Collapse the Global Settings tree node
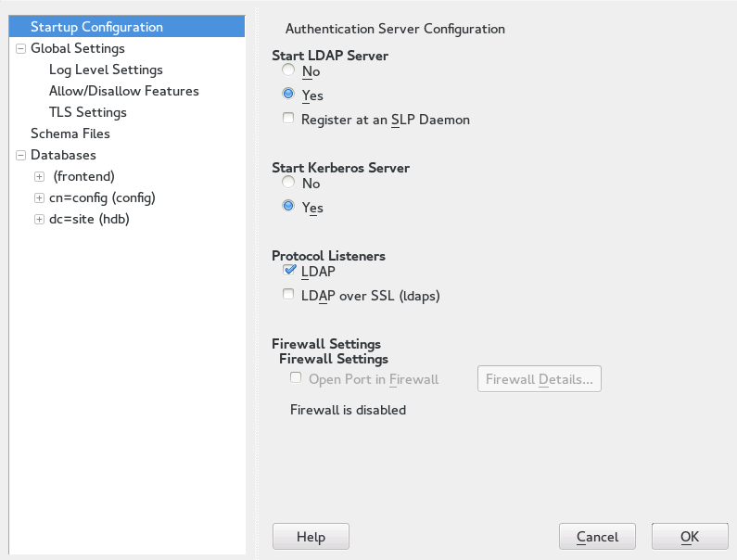 (x=20, y=48)
